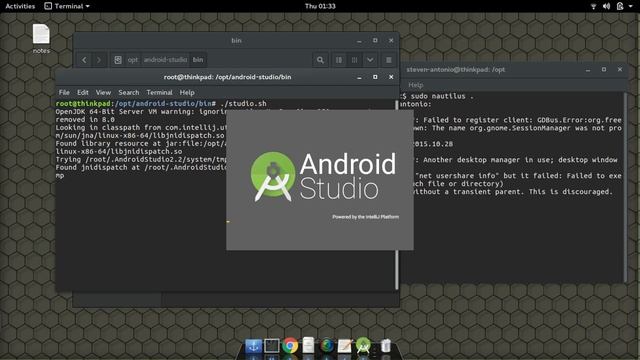Maximize the root@thinkpad terminal window
Image resolution: width=640 pixels, height=360 pixels.
pyautogui.click(x=375, y=77)
